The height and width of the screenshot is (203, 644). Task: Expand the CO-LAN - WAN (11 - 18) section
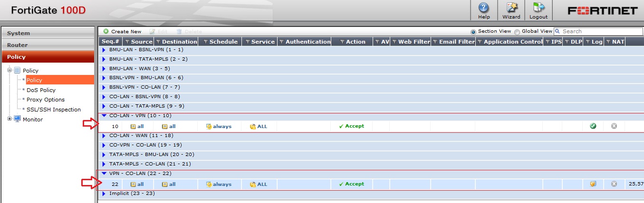[x=104, y=136]
